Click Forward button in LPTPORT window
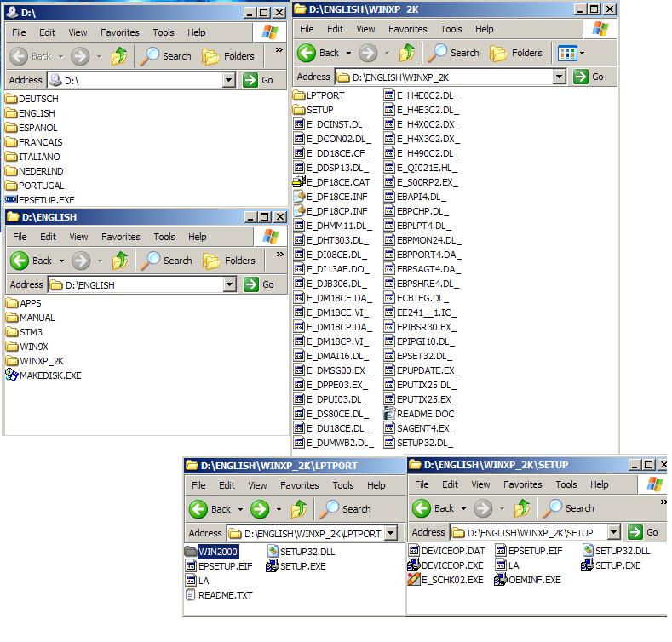 click(x=260, y=509)
